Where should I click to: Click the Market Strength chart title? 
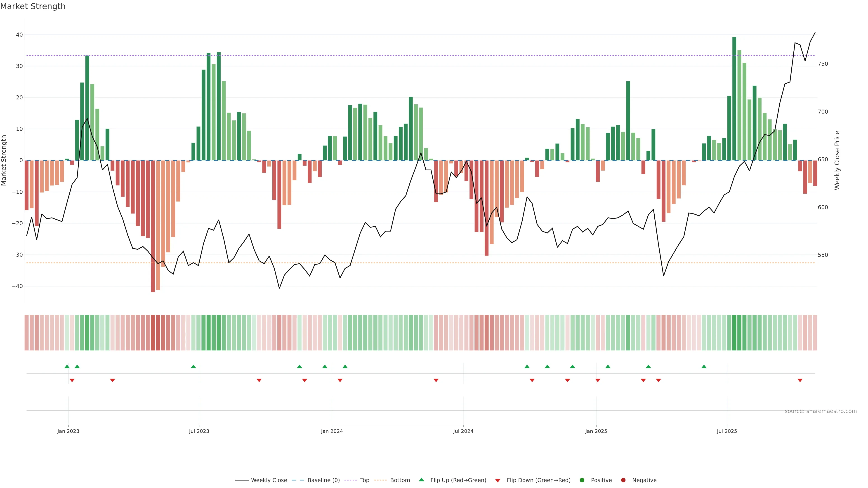33,6
